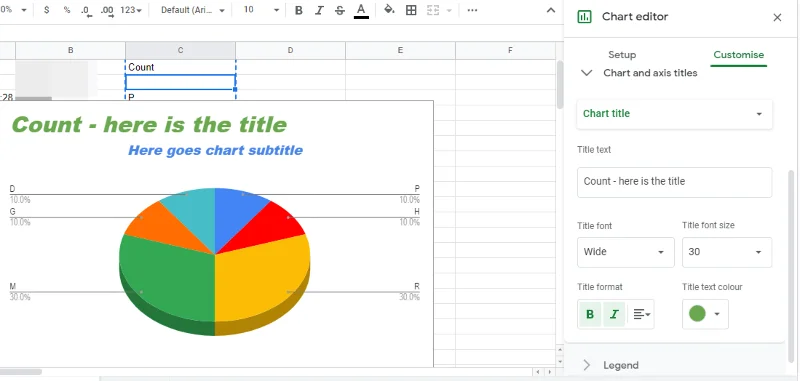Click the empty selected cell below Count

(181, 82)
